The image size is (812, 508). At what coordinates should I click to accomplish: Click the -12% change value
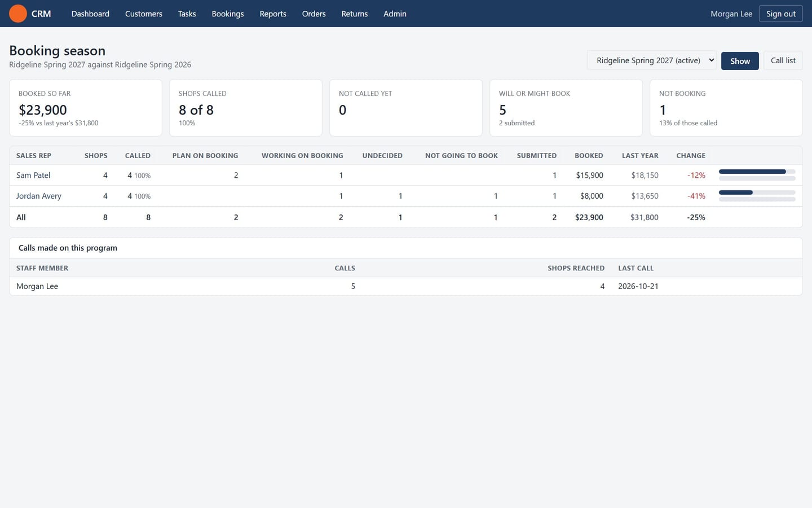(696, 175)
